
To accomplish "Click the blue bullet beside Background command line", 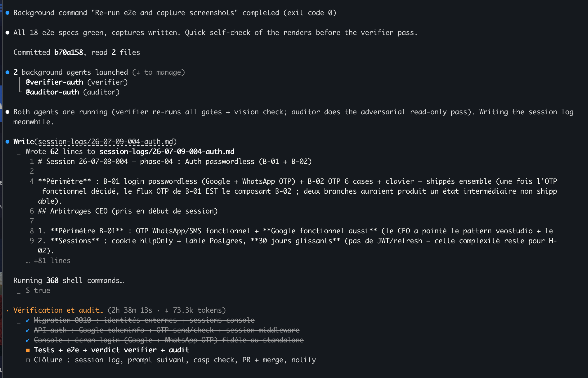I will pyautogui.click(x=8, y=13).
